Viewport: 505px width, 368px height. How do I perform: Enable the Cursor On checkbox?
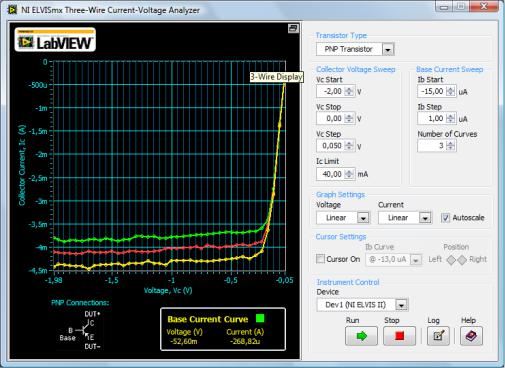(x=320, y=259)
